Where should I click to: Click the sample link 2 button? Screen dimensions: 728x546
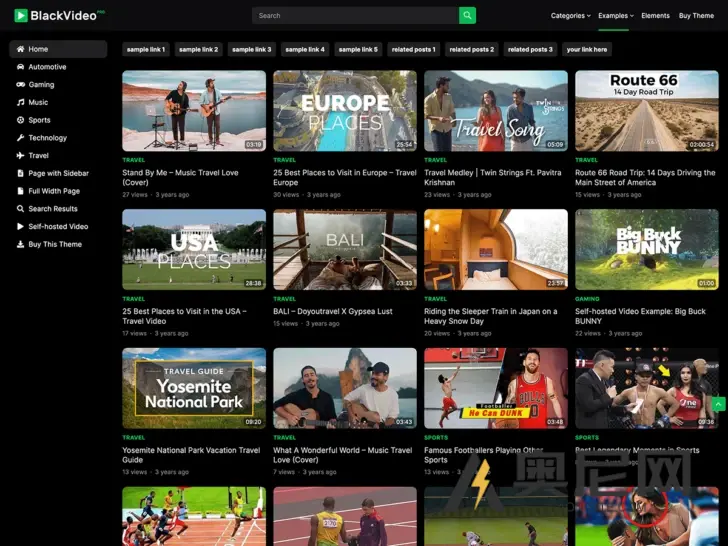pos(198,49)
